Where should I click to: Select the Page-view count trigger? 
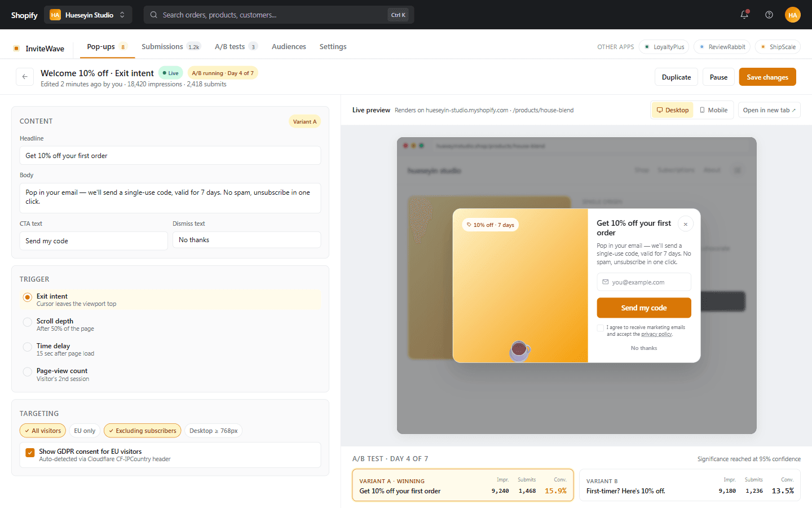coord(170,374)
